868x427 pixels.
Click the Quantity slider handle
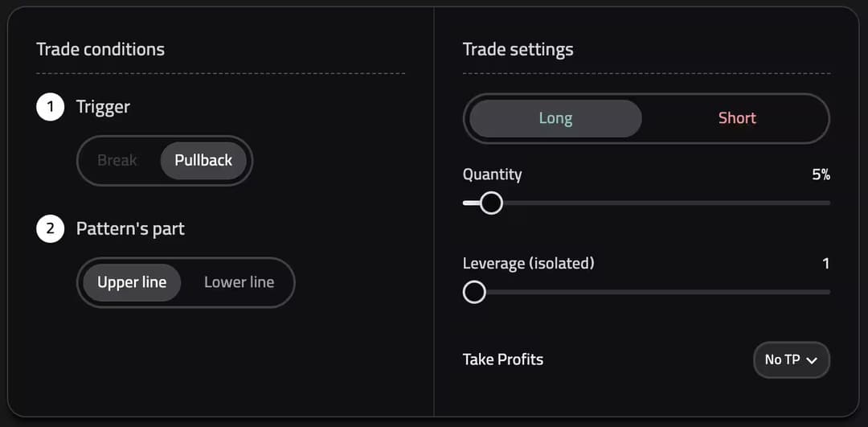(491, 203)
